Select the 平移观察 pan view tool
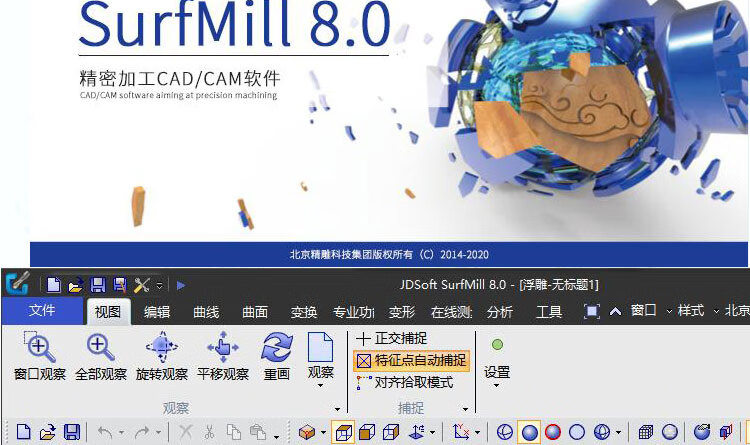The width and height of the screenshot is (750, 445). pos(223,356)
